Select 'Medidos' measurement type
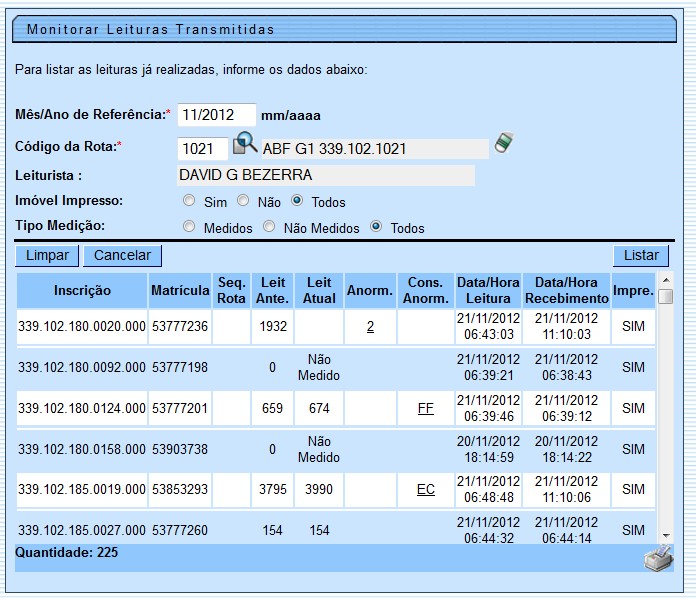Viewport: 696px width, 600px height. [x=190, y=227]
